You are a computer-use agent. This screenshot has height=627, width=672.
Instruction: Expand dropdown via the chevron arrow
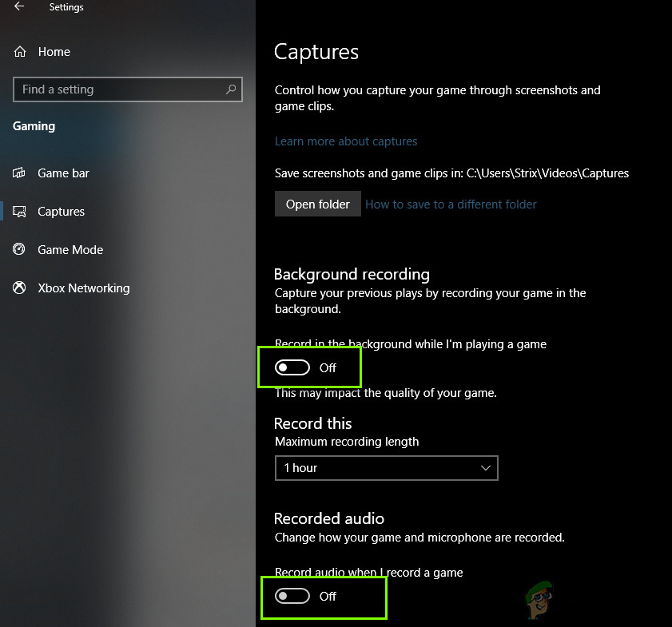(x=486, y=468)
